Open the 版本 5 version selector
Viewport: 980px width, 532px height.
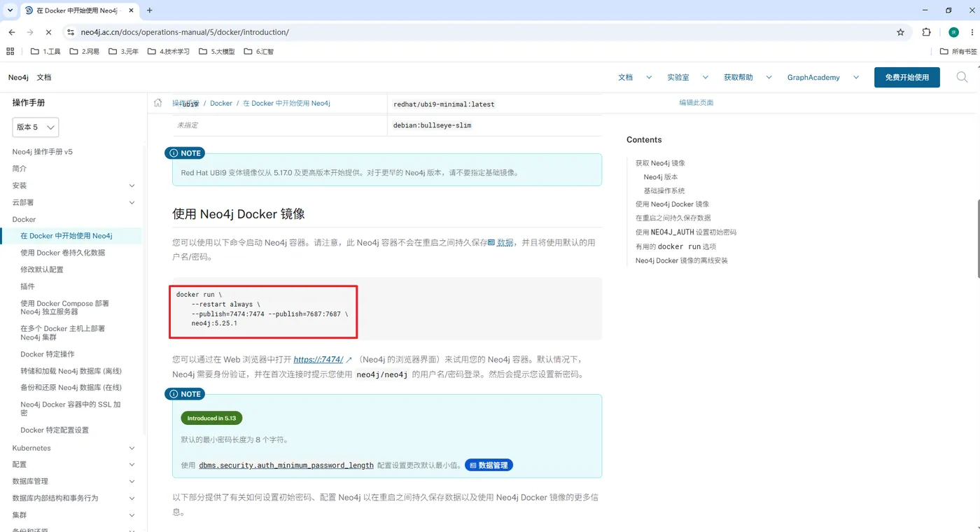(35, 127)
